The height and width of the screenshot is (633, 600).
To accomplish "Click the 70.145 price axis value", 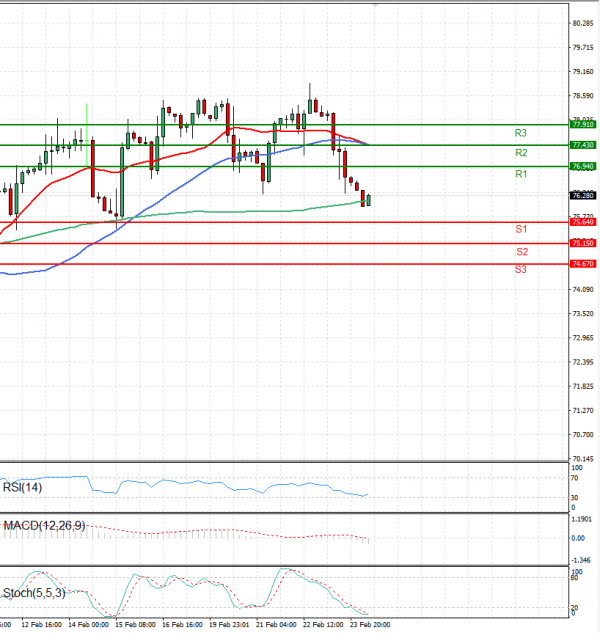I will pos(583,459).
